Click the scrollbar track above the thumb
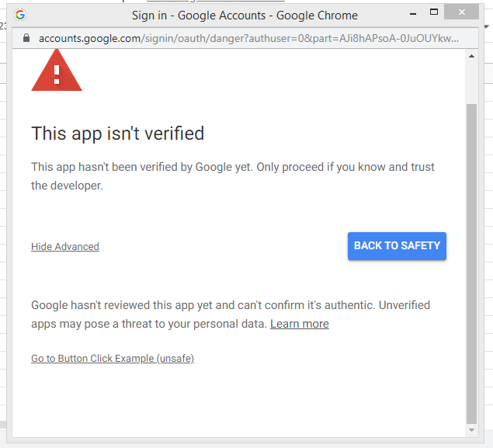 tap(471, 82)
